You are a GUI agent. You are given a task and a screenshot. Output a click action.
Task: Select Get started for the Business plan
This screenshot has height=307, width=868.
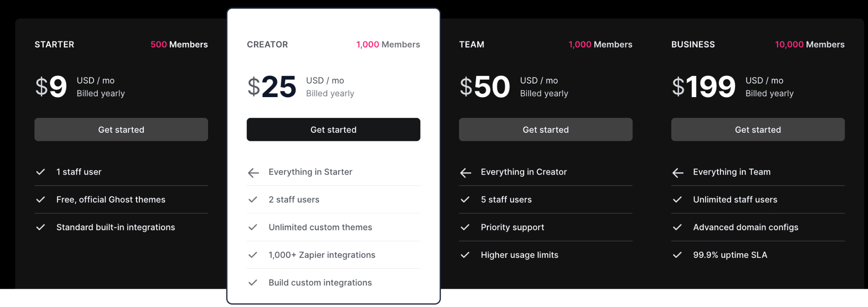click(x=758, y=130)
